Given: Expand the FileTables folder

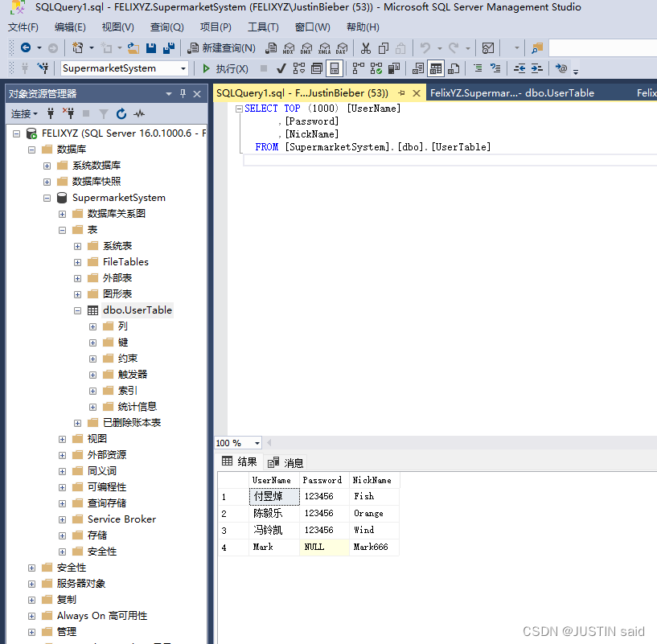Looking at the screenshot, I should [x=77, y=262].
